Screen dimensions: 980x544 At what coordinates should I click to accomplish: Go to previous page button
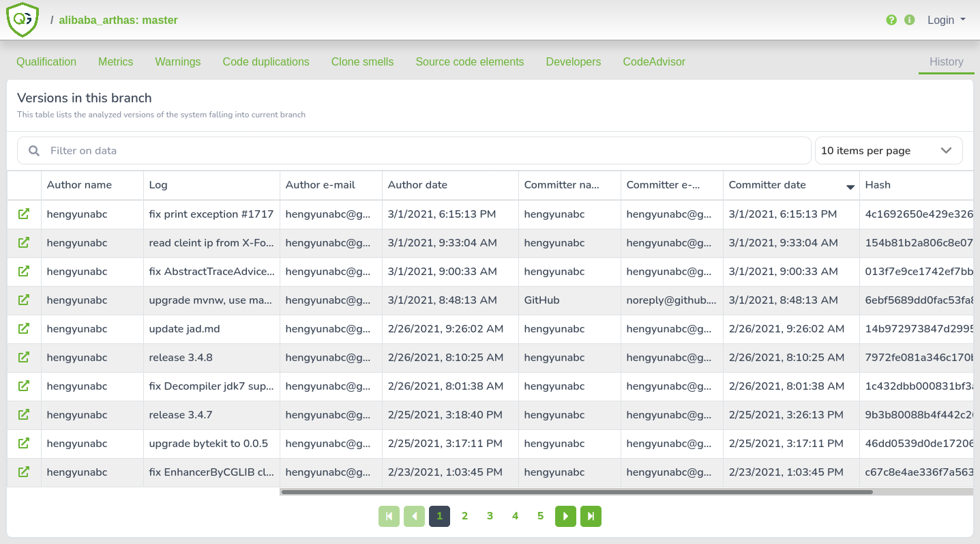(414, 516)
